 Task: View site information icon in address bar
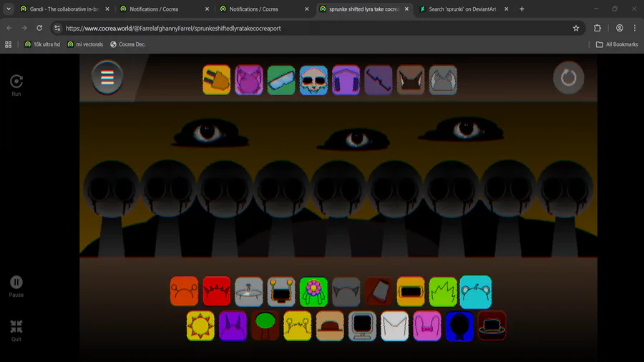point(57,29)
